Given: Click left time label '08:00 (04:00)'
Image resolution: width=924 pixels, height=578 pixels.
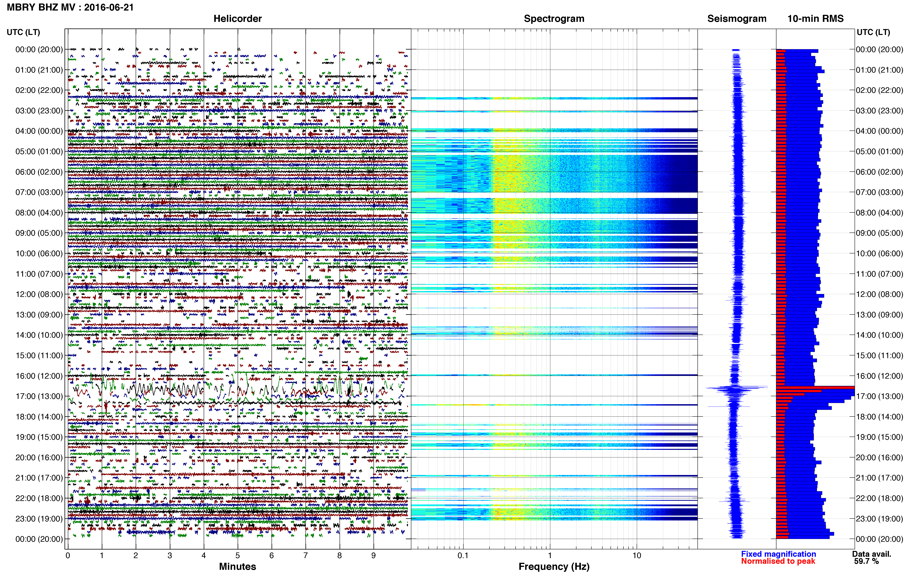Looking at the screenshot, I should (x=39, y=213).
